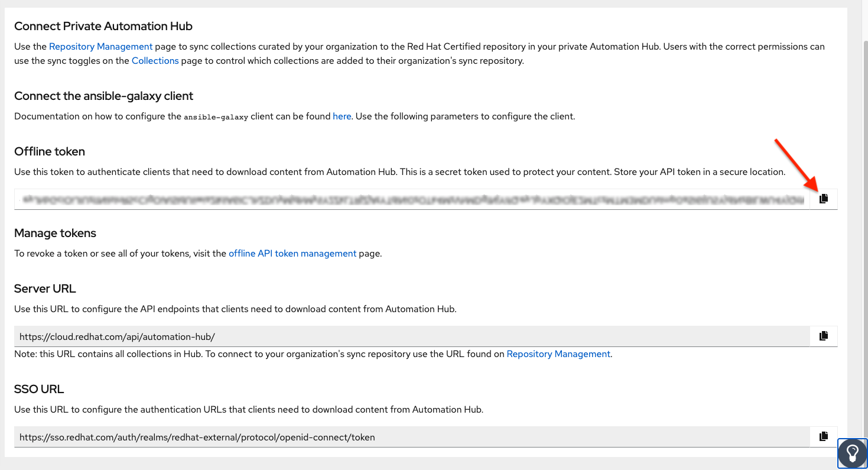Viewport: 868px width, 470px height.
Task: Click the 'Server URL' section heading
Action: point(45,289)
